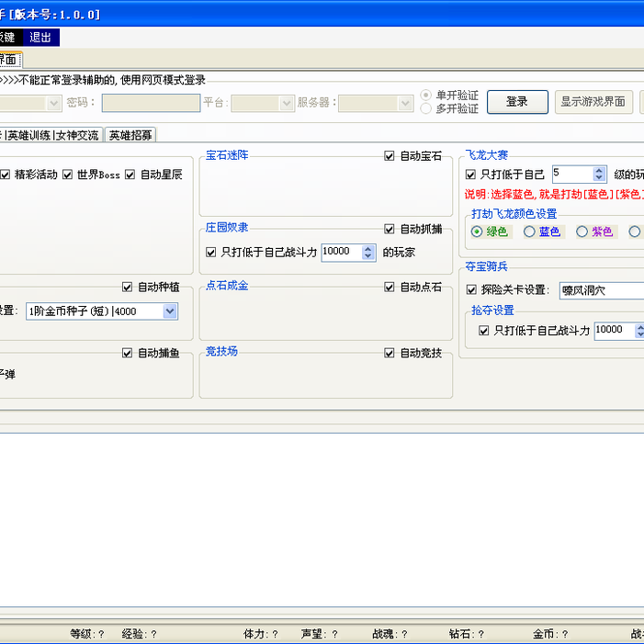The image size is (644, 644).
Task: Toggle 只打低于自己战斗力 in 抢夺设置
Action: pos(484,331)
